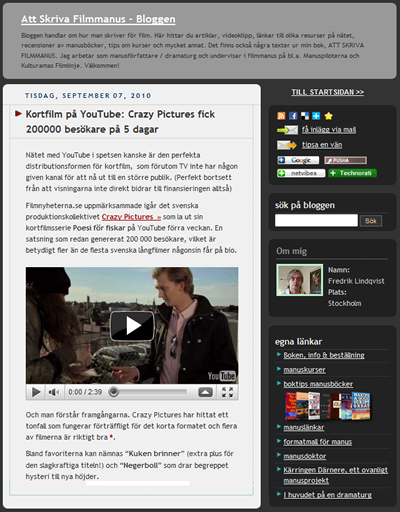Click the video seek bar handle

pos(114,392)
